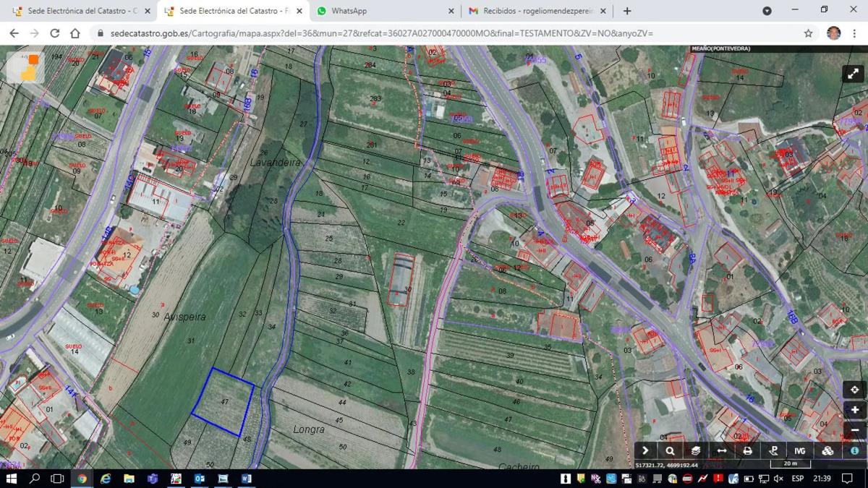Screen dimensions: 868x488
Task: Open the map layers panel
Action: (696, 450)
